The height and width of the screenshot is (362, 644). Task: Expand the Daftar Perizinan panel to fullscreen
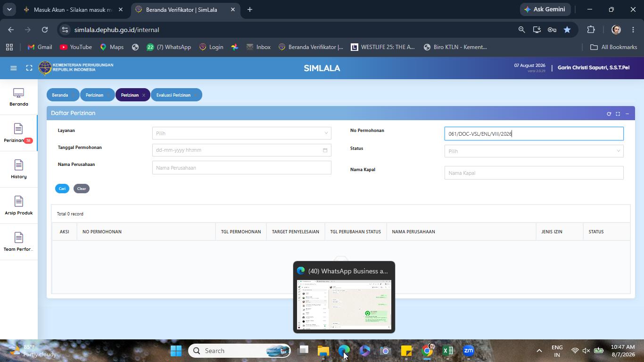tap(618, 114)
